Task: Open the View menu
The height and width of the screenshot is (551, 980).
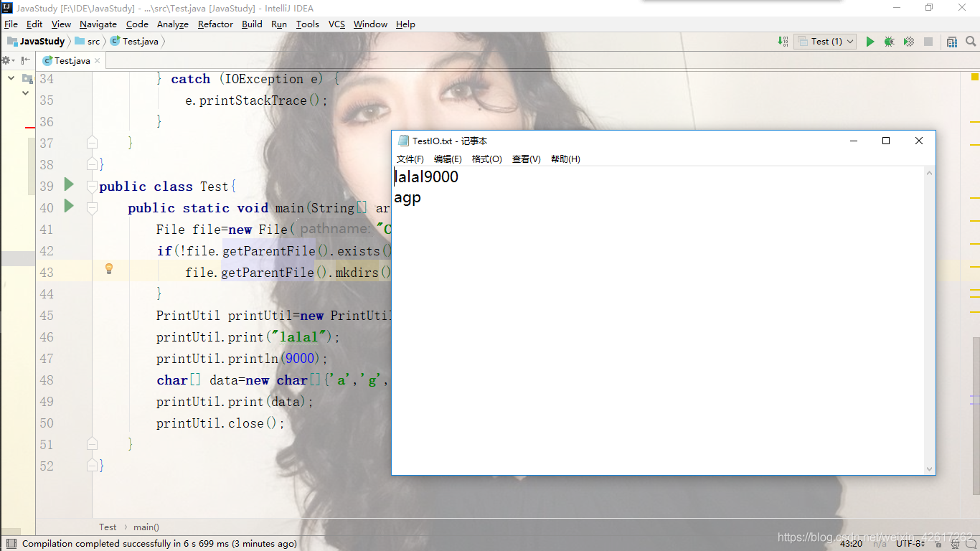Action: click(x=61, y=24)
